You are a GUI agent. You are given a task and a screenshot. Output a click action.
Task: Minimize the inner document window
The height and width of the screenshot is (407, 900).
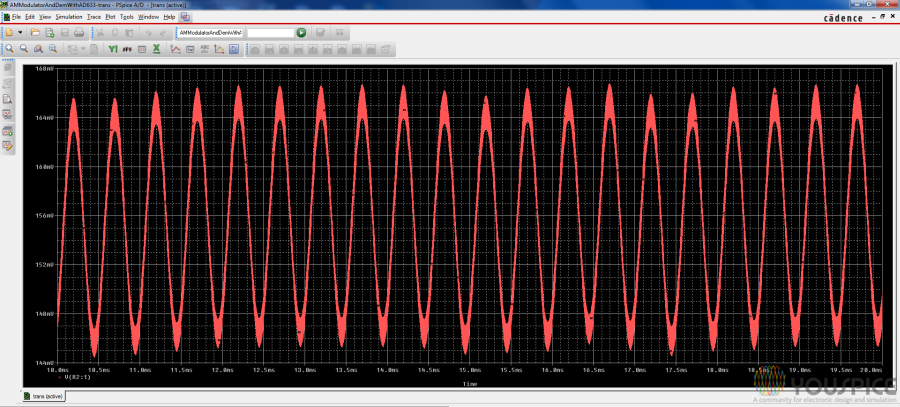click(874, 17)
